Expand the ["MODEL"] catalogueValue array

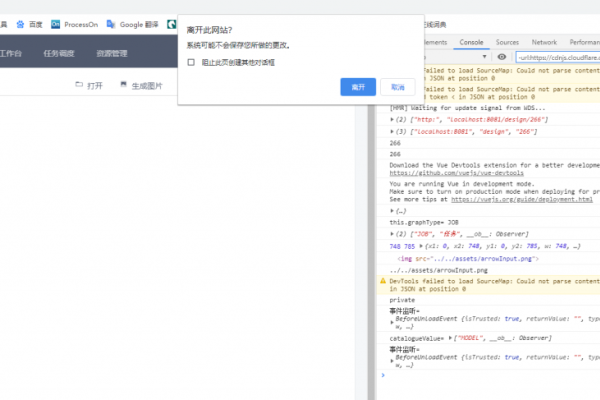[x=452, y=339]
